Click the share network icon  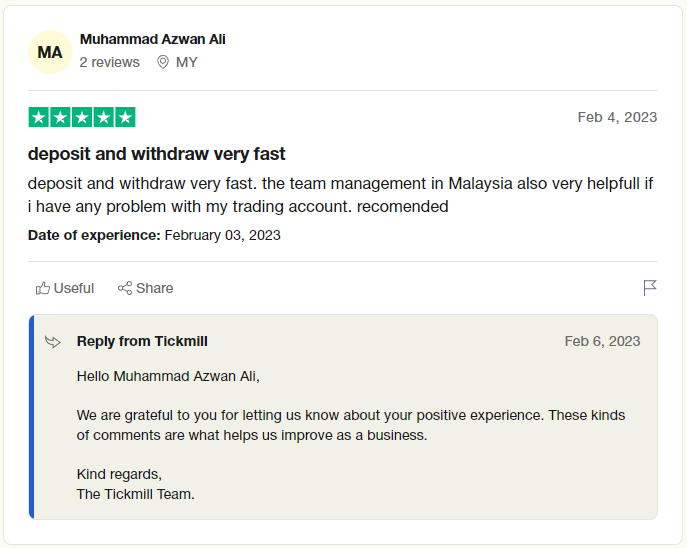(125, 288)
